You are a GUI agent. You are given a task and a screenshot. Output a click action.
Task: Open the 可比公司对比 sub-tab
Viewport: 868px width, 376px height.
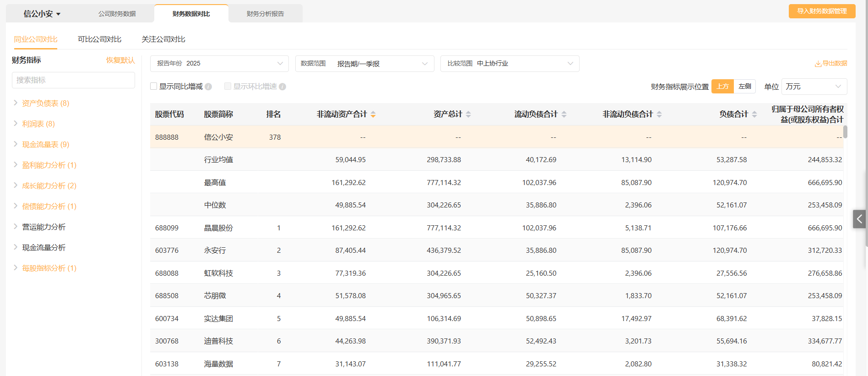point(99,39)
